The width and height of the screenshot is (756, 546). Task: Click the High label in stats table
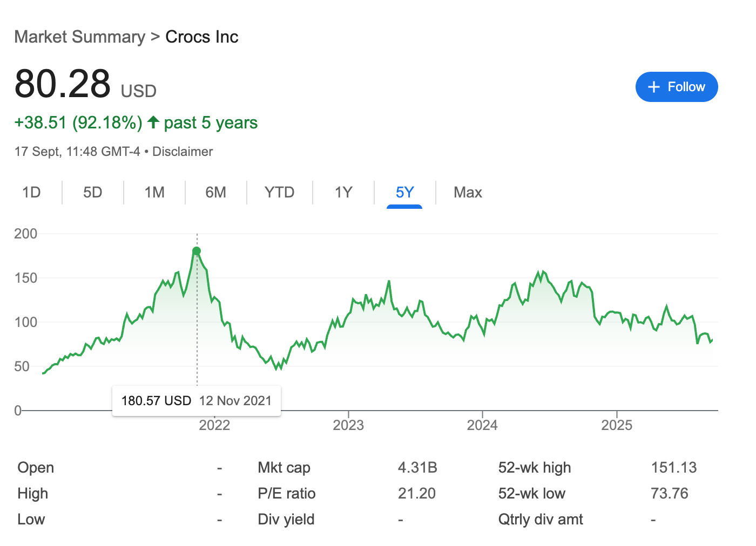click(x=33, y=493)
